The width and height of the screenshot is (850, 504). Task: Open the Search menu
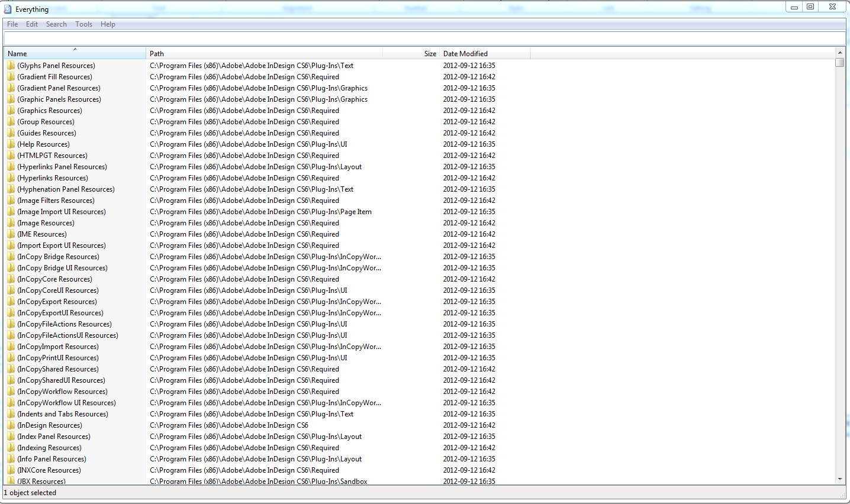pos(56,24)
